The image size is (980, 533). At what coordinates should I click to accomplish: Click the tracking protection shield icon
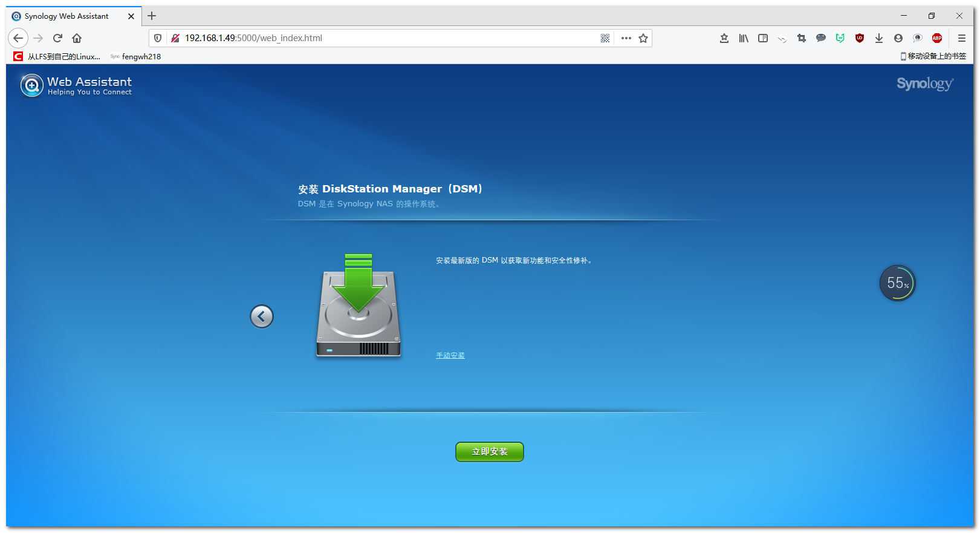(158, 38)
